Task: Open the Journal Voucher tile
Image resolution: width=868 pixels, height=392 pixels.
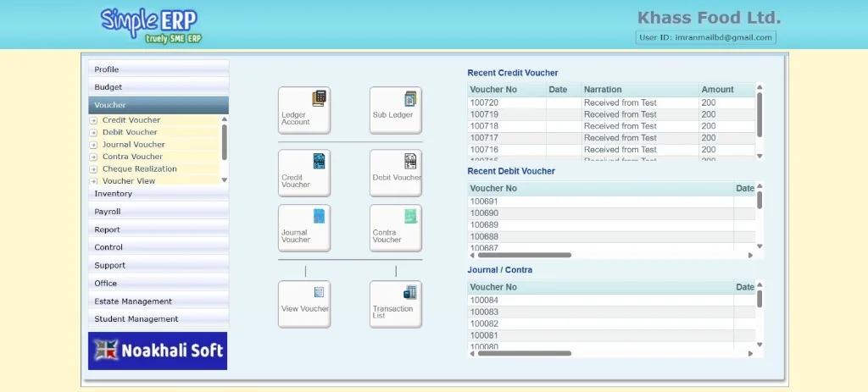Action: [x=304, y=228]
